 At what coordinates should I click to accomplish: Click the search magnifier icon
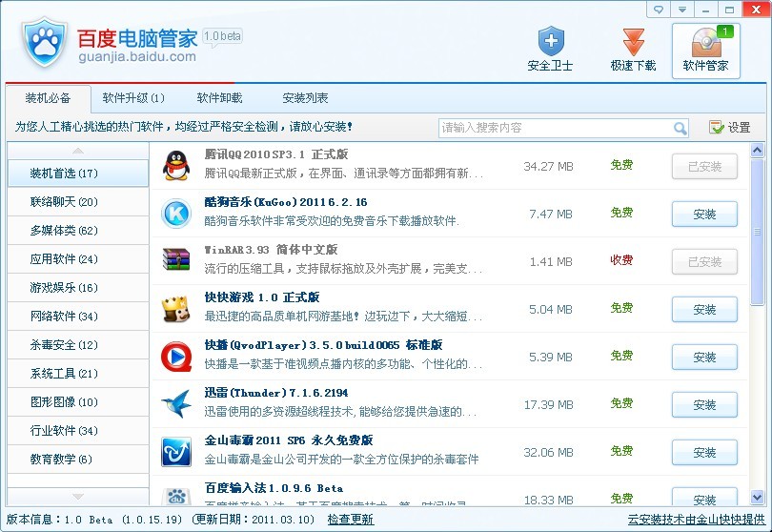680,128
